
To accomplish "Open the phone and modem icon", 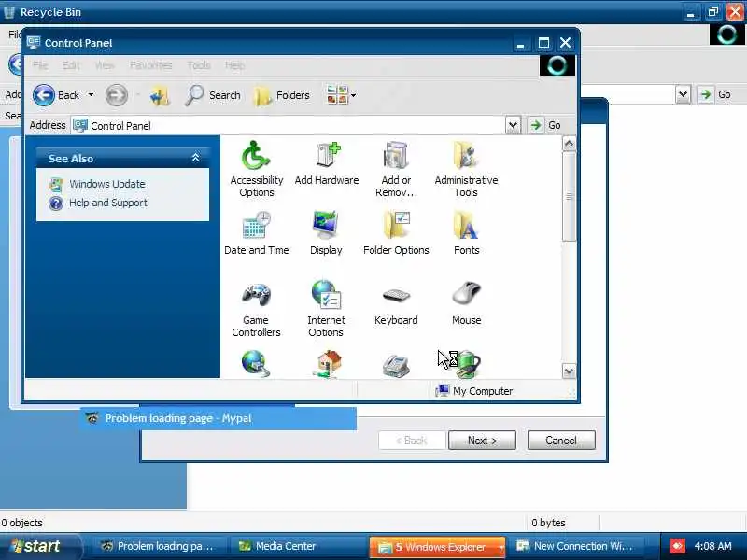I will click(x=396, y=366).
